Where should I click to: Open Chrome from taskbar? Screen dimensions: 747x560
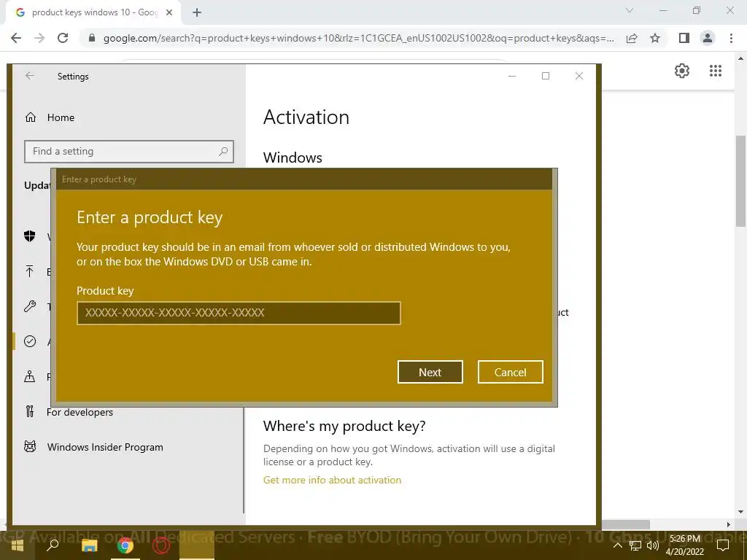coord(125,545)
